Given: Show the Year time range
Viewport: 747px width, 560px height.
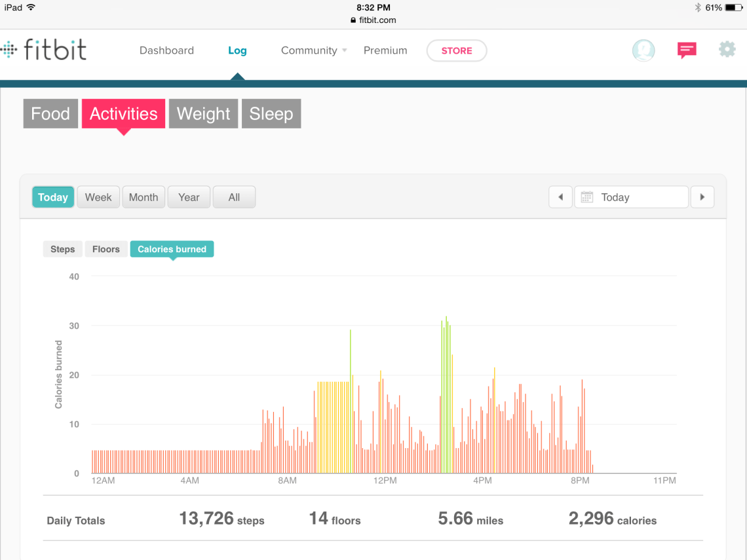Looking at the screenshot, I should (189, 197).
